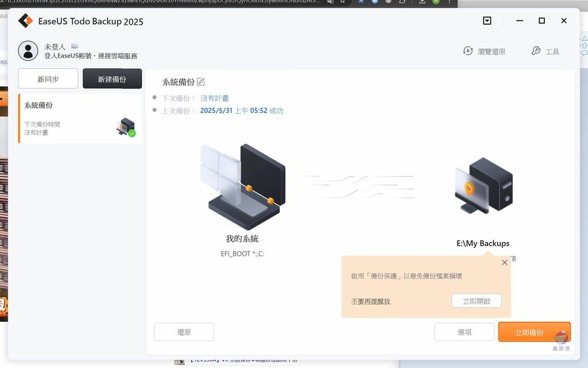The height and width of the screenshot is (368, 588).
Task: Click the EaseUS diamond logo icon
Action: pos(24,20)
